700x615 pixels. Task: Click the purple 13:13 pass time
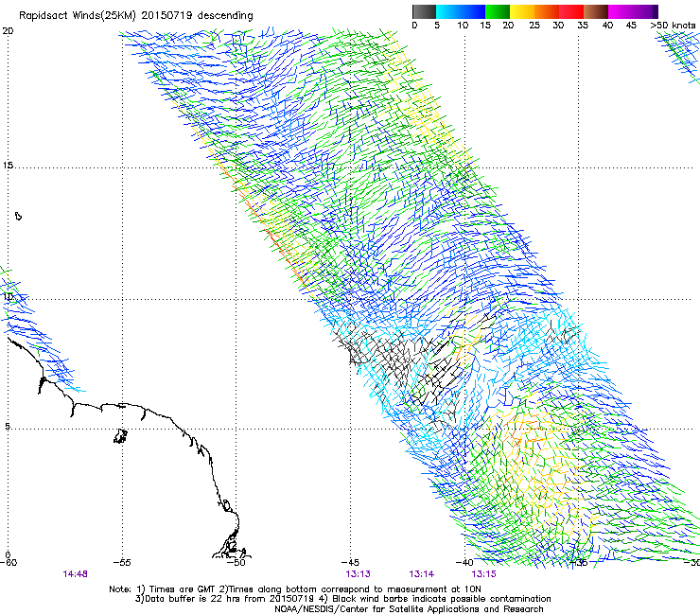click(x=358, y=574)
